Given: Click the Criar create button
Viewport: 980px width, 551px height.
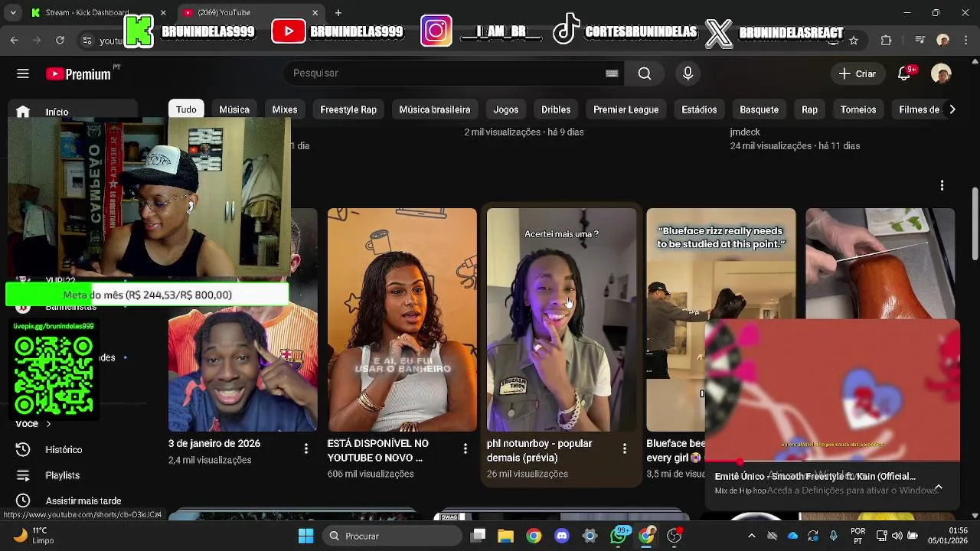Looking at the screenshot, I should pyautogui.click(x=857, y=73).
